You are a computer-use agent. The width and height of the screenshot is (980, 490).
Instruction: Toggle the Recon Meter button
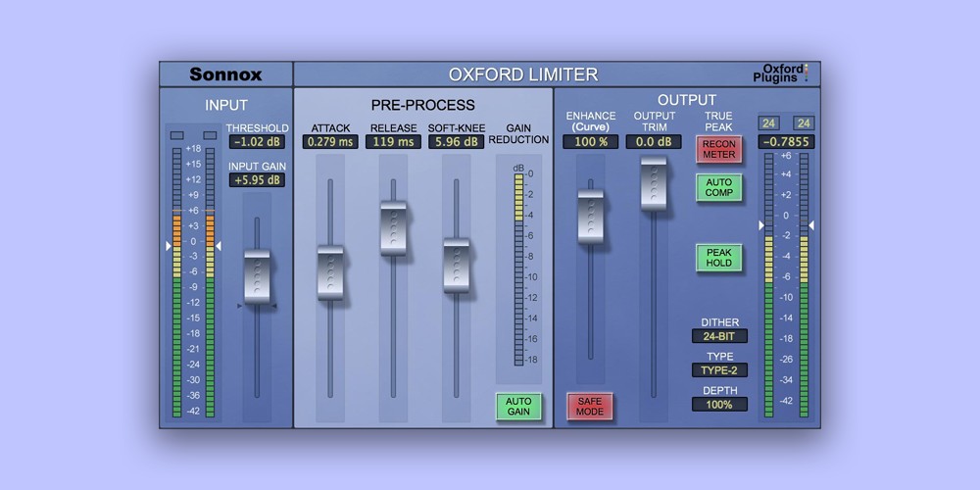pyautogui.click(x=718, y=150)
